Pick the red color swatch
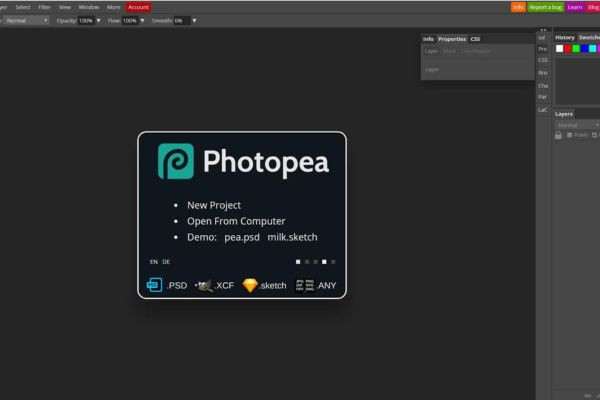This screenshot has width=600, height=400. point(568,49)
